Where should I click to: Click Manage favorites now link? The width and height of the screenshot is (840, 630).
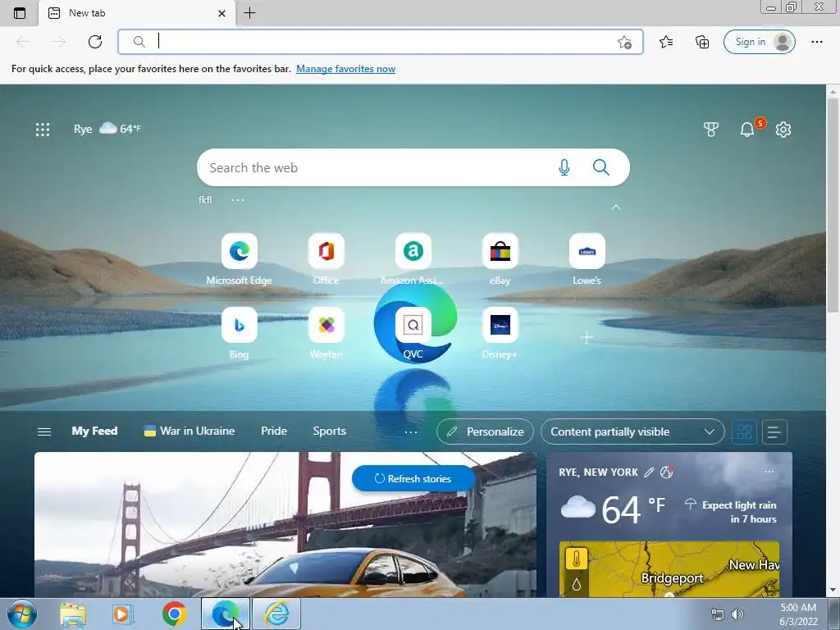[345, 69]
